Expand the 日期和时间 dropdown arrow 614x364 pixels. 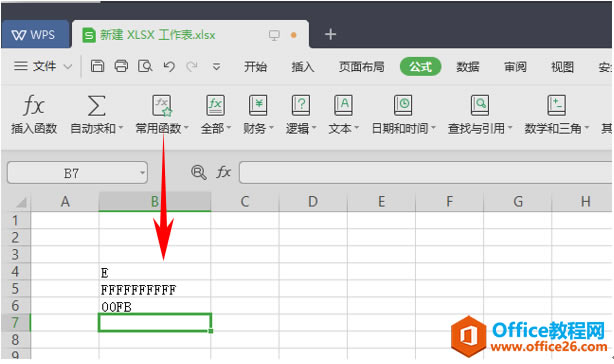pos(433,128)
